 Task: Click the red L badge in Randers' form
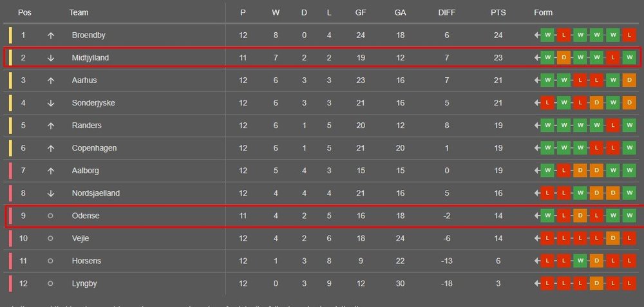(613, 126)
